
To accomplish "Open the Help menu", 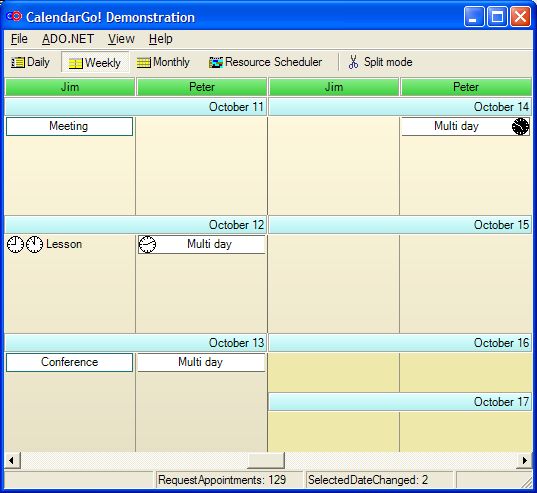I will coord(161,39).
